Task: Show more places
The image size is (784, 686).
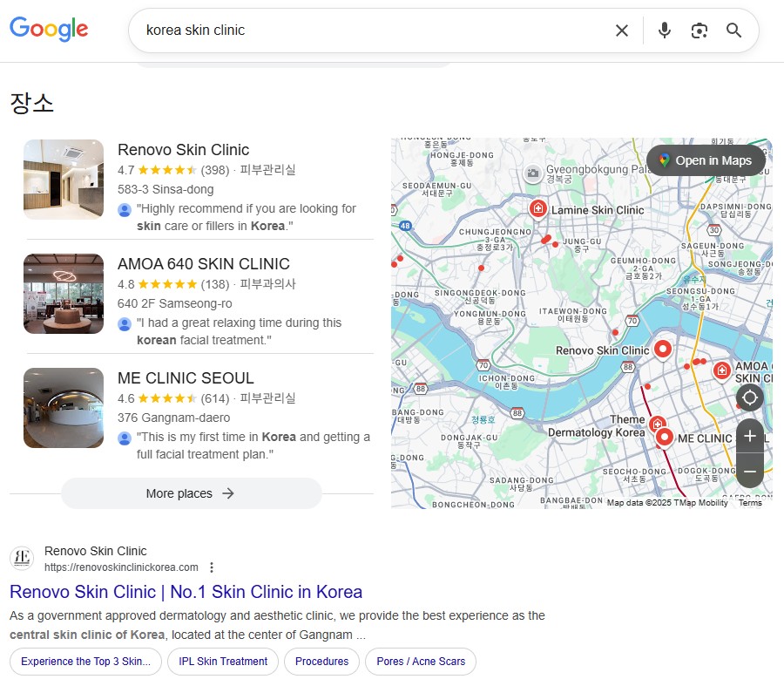Action: pyautogui.click(x=191, y=493)
